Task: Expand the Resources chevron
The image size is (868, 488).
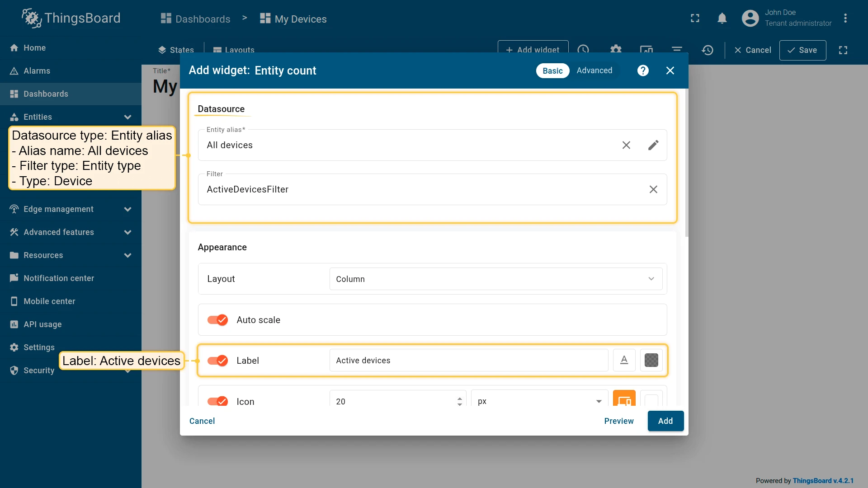Action: click(128, 255)
